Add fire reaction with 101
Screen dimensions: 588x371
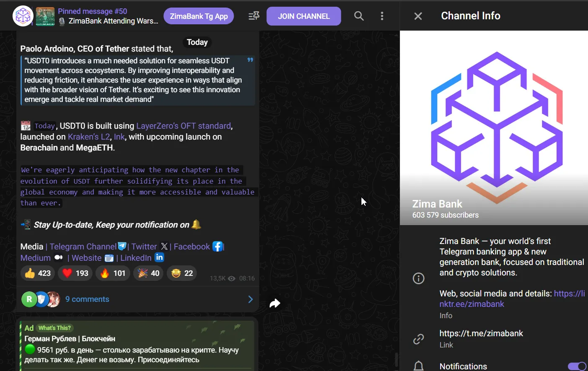coord(113,273)
